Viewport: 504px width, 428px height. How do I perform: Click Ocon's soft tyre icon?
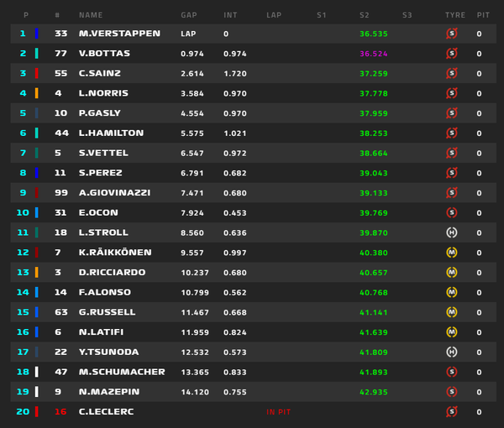452,212
